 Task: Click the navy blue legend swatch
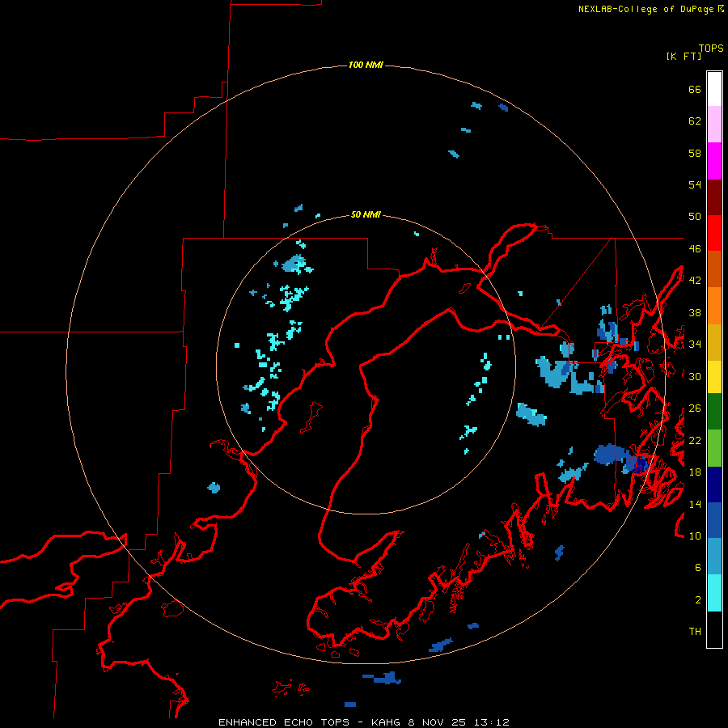[714, 485]
